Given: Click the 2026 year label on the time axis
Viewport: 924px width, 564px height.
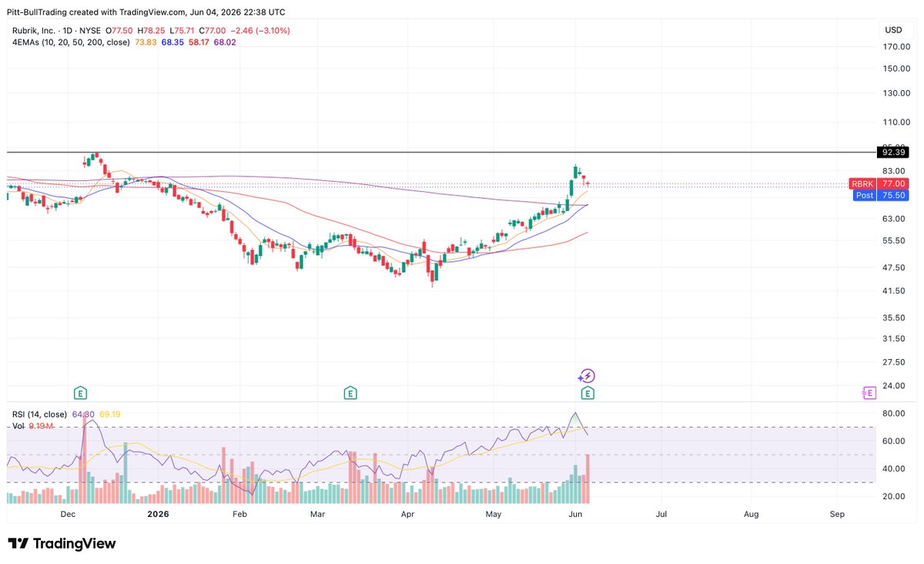Looking at the screenshot, I should coord(157,513).
